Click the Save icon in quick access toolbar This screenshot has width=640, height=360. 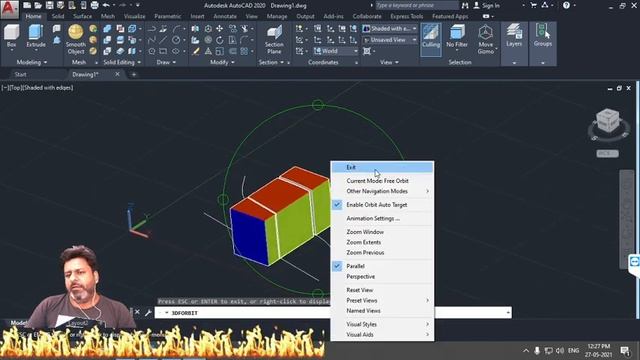coord(49,5)
